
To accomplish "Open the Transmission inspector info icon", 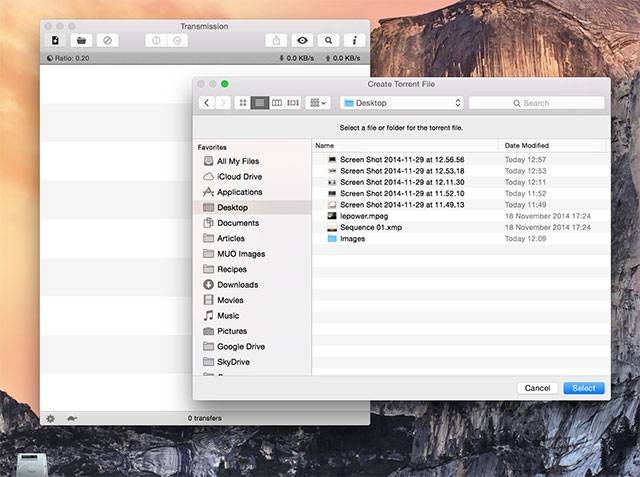I will pyautogui.click(x=353, y=40).
